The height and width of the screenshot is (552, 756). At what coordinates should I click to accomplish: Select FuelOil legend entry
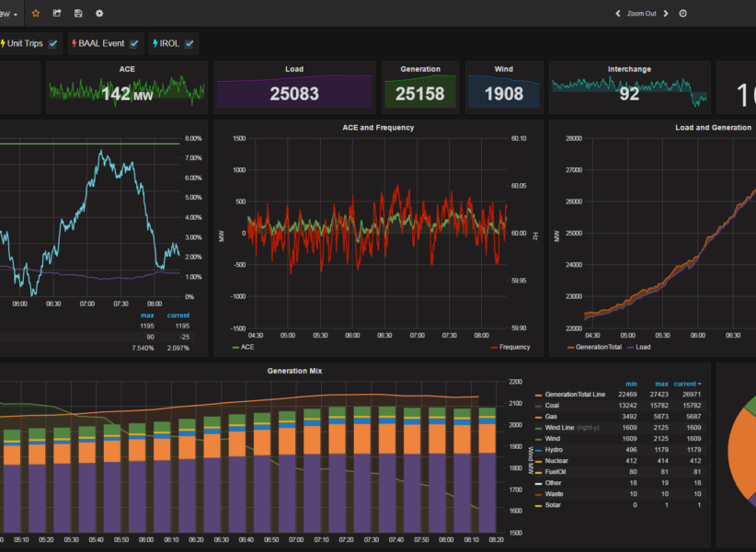click(556, 472)
